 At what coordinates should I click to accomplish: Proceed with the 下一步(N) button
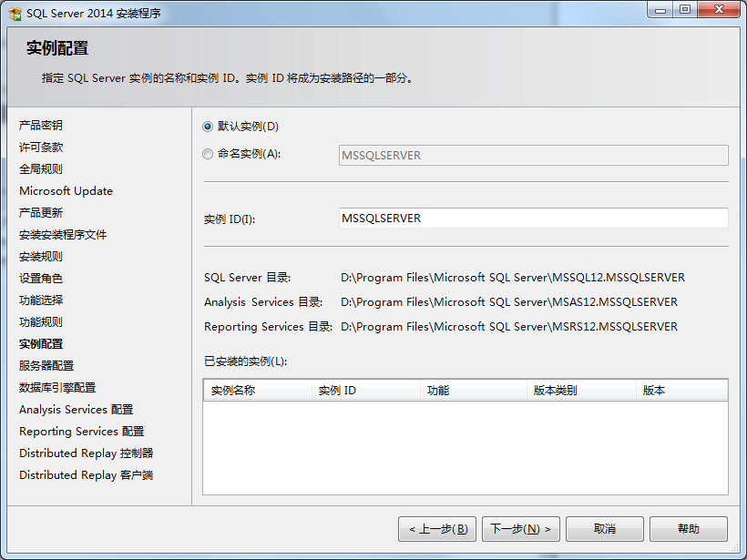pos(521,529)
